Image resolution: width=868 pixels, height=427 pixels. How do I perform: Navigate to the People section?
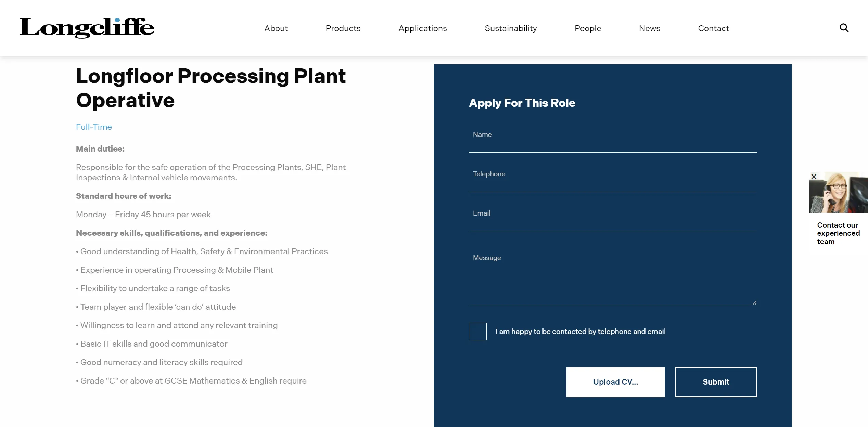pyautogui.click(x=588, y=28)
